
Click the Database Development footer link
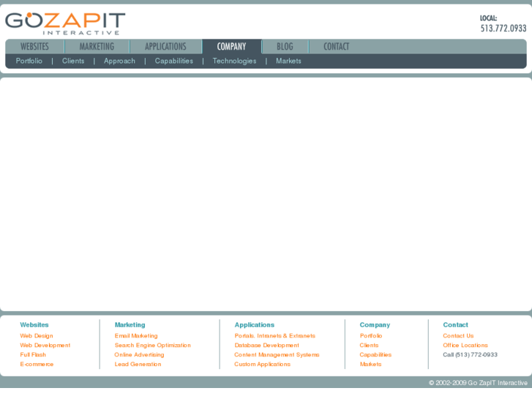[x=266, y=346]
